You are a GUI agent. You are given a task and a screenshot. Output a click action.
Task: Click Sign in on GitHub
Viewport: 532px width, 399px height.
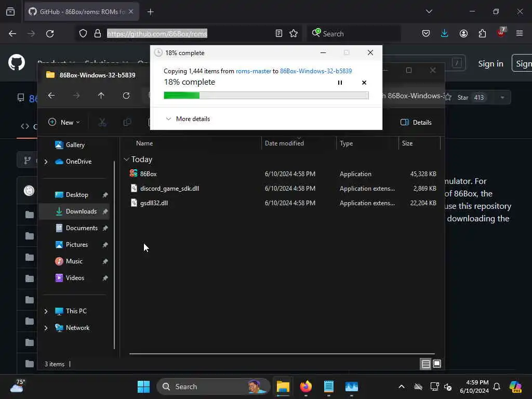490,63
